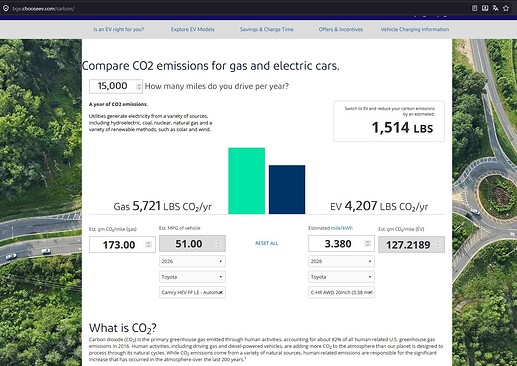
Task: Click 'How many miles do you drive per year?' label
Action: [217, 86]
